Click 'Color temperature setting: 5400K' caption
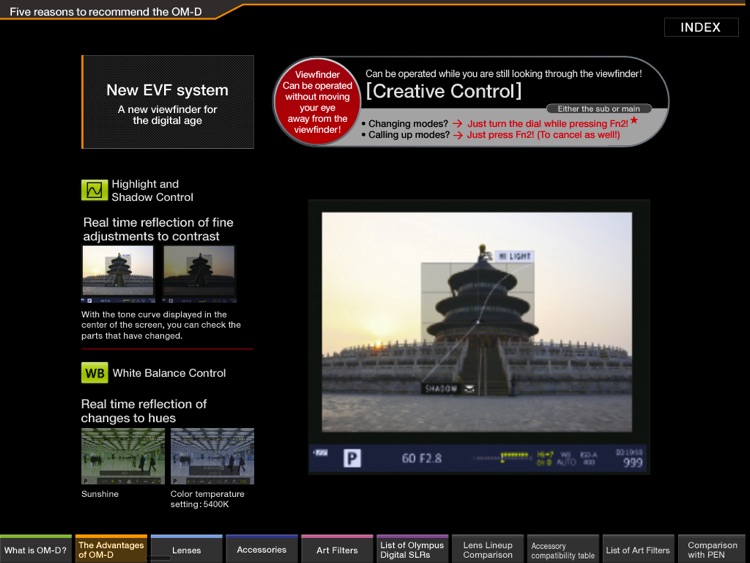 tap(207, 499)
